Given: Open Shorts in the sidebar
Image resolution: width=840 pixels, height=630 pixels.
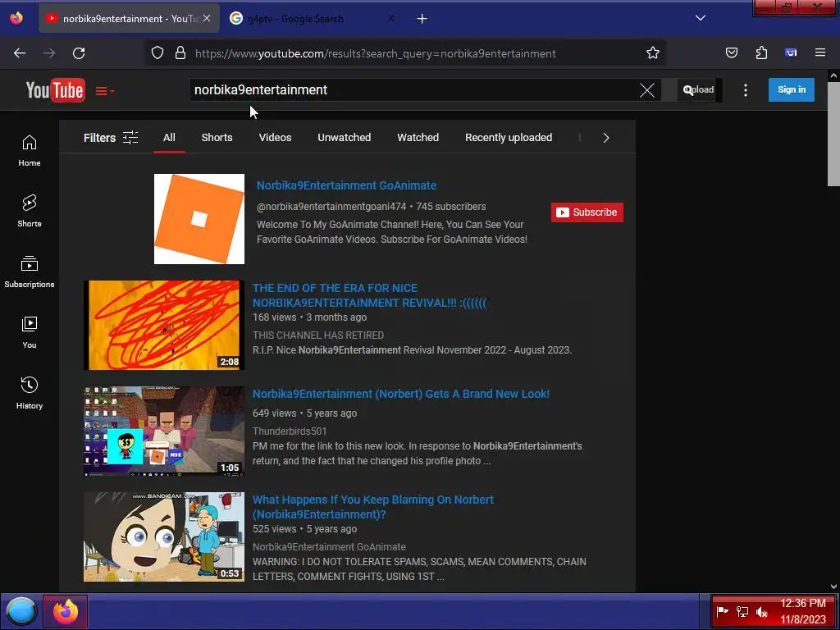Looking at the screenshot, I should [x=30, y=211].
